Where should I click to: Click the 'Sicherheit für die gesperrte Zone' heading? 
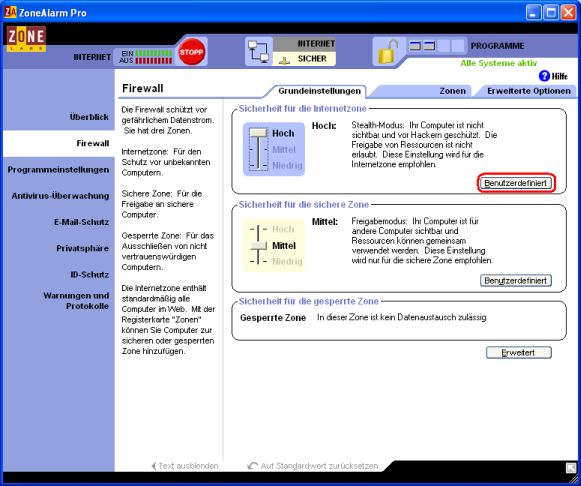309,301
